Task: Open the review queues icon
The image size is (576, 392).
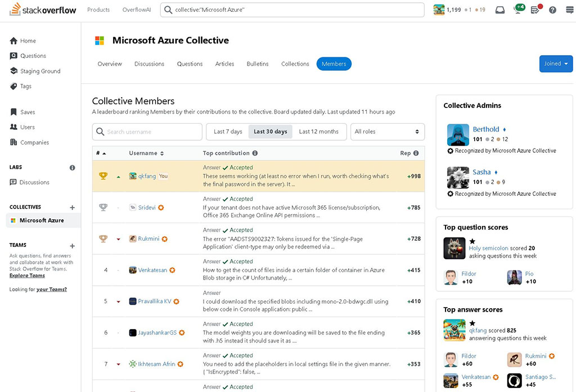Action: click(536, 9)
